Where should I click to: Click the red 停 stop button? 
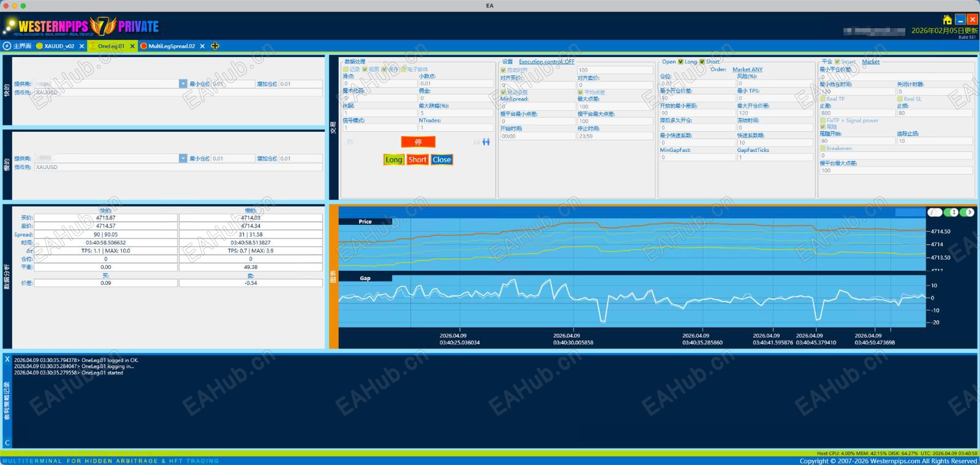click(418, 142)
